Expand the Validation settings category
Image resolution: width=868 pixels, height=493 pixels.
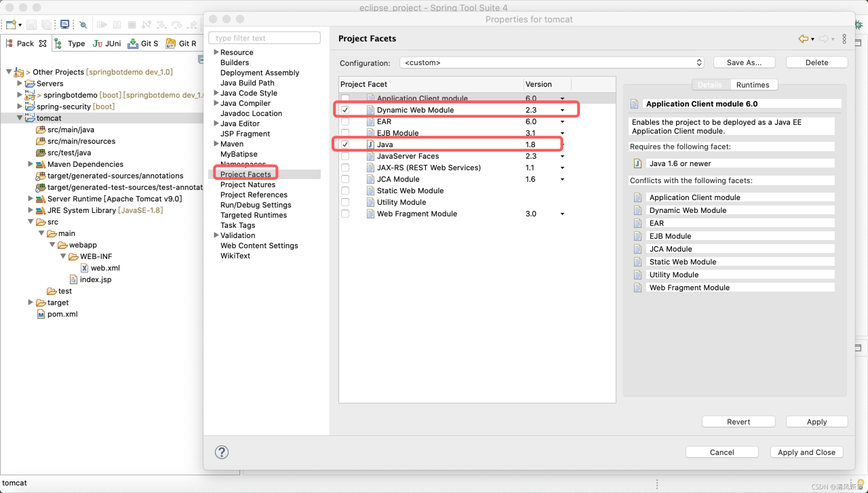216,235
